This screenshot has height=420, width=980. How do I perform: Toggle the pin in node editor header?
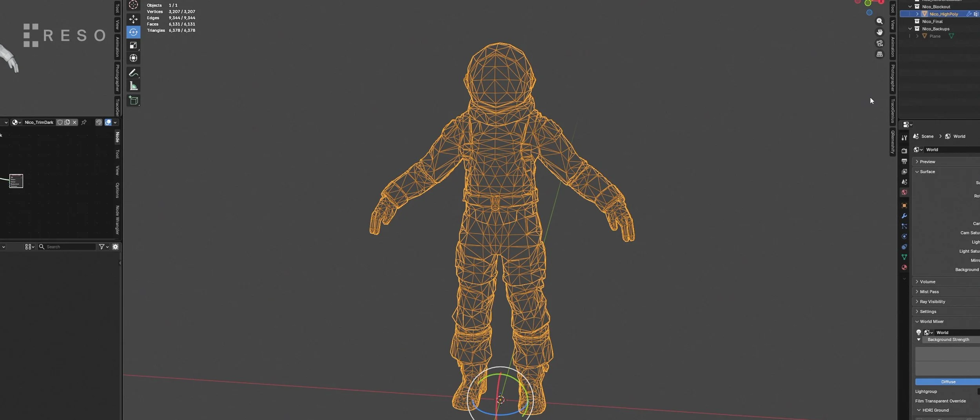(x=84, y=122)
